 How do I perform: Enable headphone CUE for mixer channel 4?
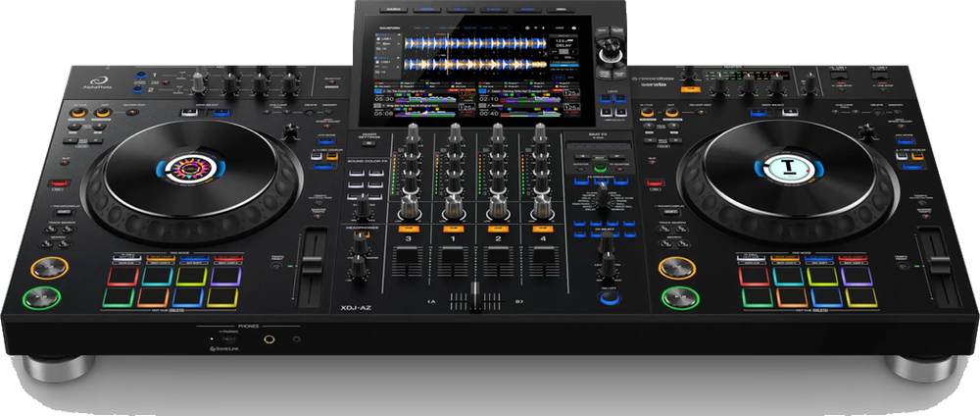[x=543, y=229]
